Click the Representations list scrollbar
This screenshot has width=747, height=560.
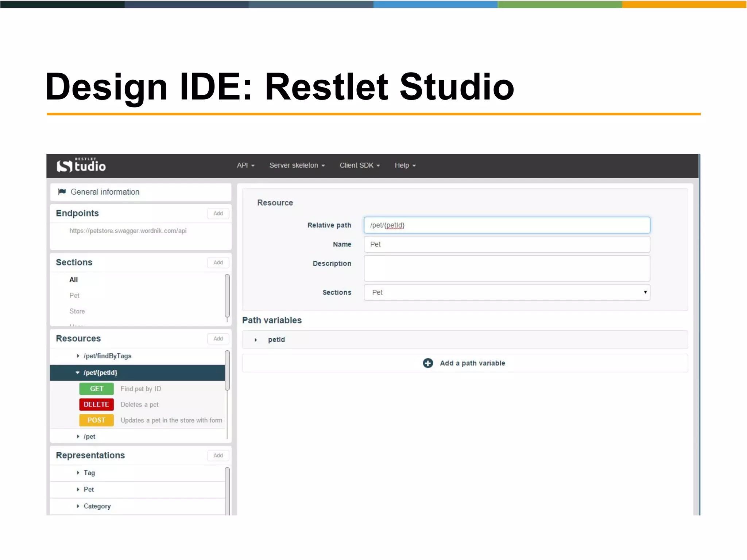[x=227, y=491]
